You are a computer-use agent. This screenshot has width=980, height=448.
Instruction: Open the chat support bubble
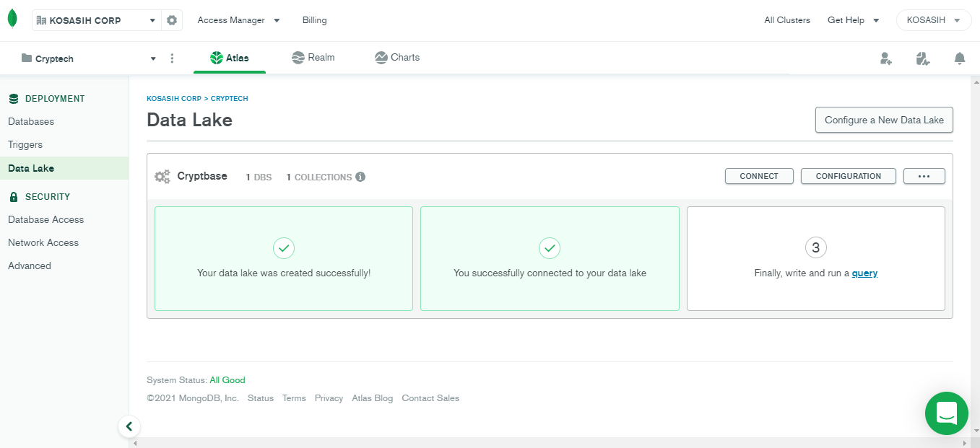click(946, 413)
